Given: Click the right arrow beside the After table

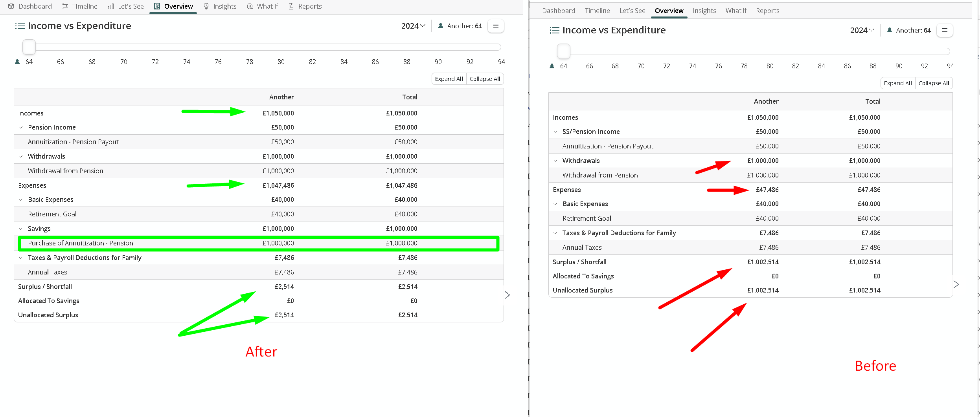Looking at the screenshot, I should point(507,295).
